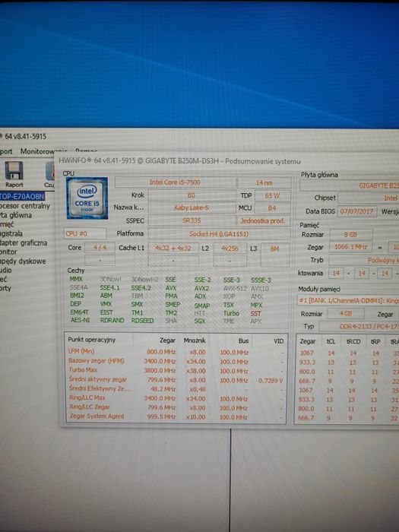The image size is (399, 532).
Task: Open the Raport menu in the menu bar
Action: [x=6, y=151]
